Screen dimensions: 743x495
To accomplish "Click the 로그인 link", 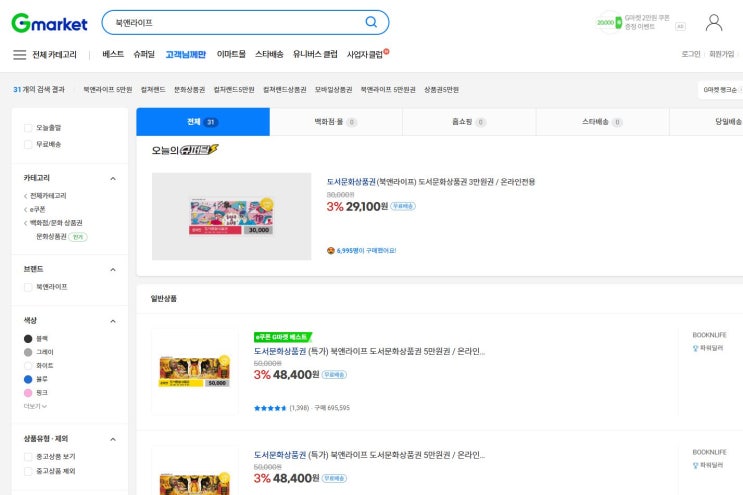I will pyautogui.click(x=690, y=54).
